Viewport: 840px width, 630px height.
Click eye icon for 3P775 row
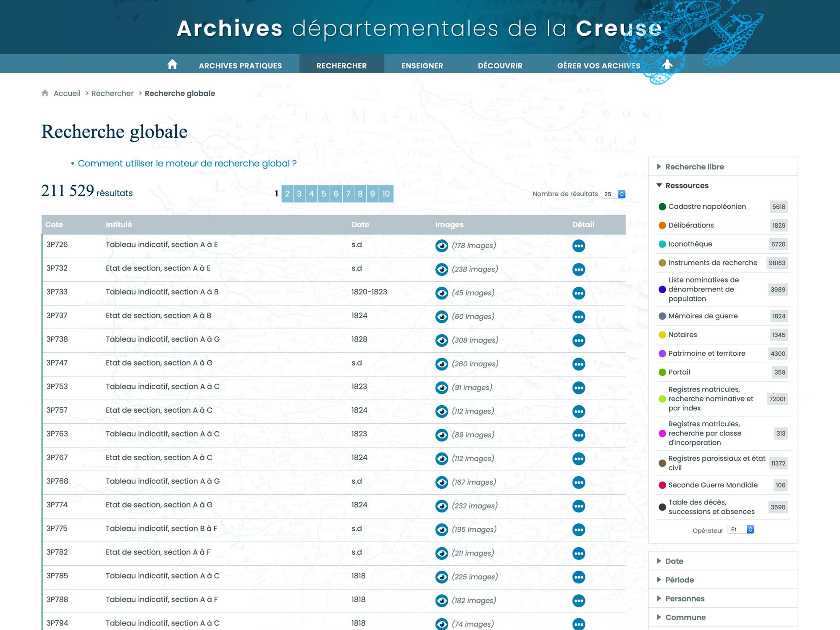click(441, 530)
